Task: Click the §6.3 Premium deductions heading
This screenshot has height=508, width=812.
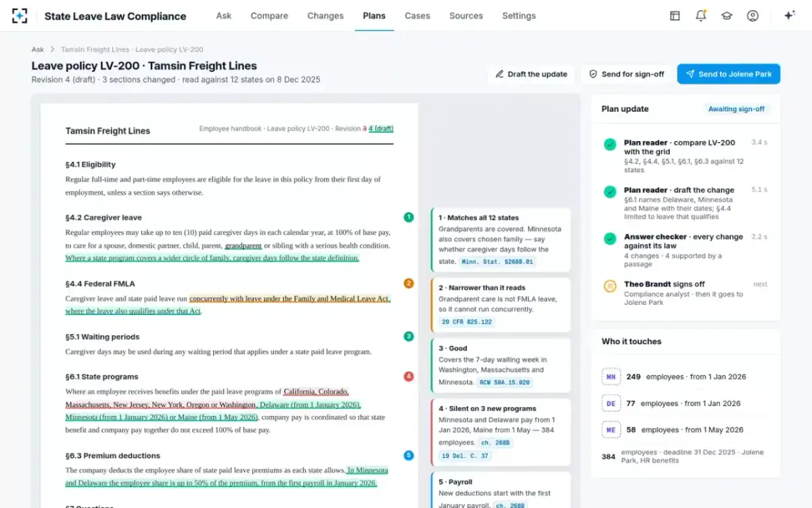Action: coord(112,455)
